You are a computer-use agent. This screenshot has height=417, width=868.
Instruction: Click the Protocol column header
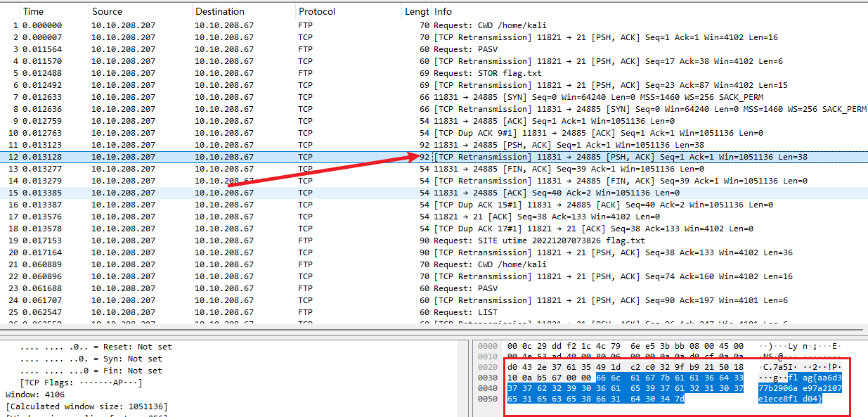[x=317, y=11]
